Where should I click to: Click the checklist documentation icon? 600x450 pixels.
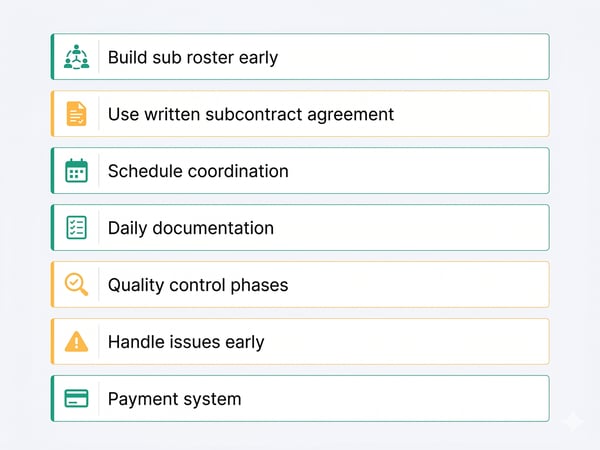(76, 228)
